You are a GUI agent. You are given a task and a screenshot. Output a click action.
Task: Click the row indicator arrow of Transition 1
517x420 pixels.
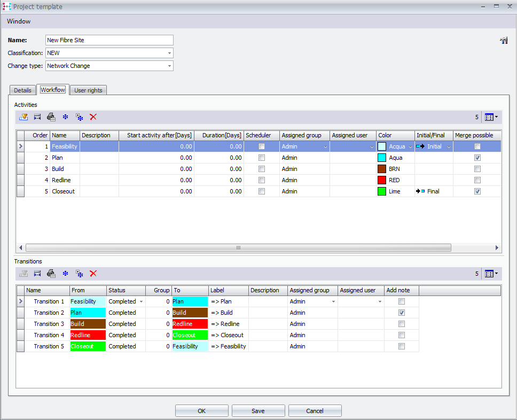point(21,301)
